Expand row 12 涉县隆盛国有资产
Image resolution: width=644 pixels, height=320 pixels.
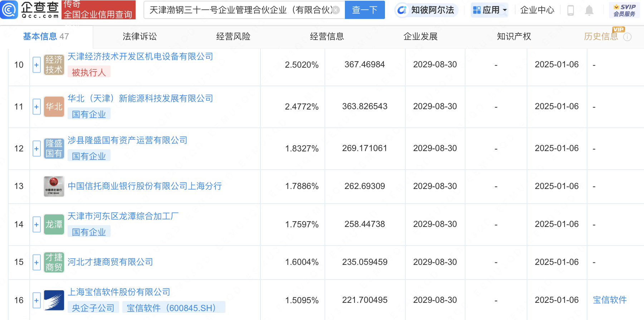click(36, 149)
